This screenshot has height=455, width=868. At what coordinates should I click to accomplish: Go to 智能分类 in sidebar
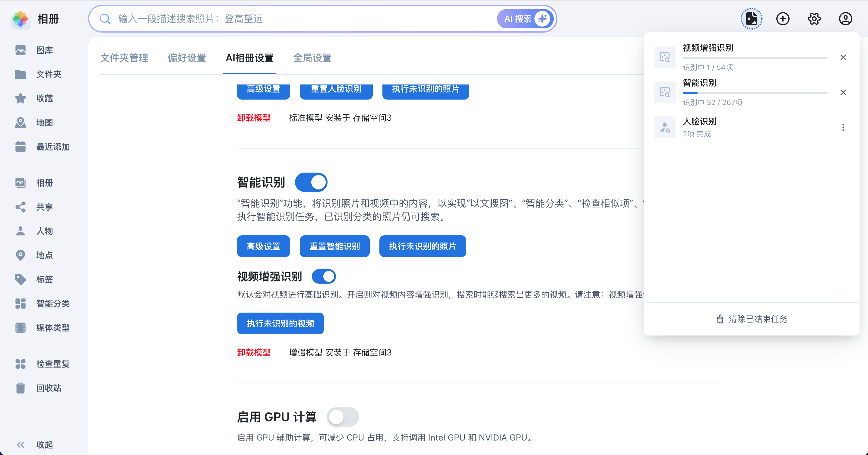(52, 304)
